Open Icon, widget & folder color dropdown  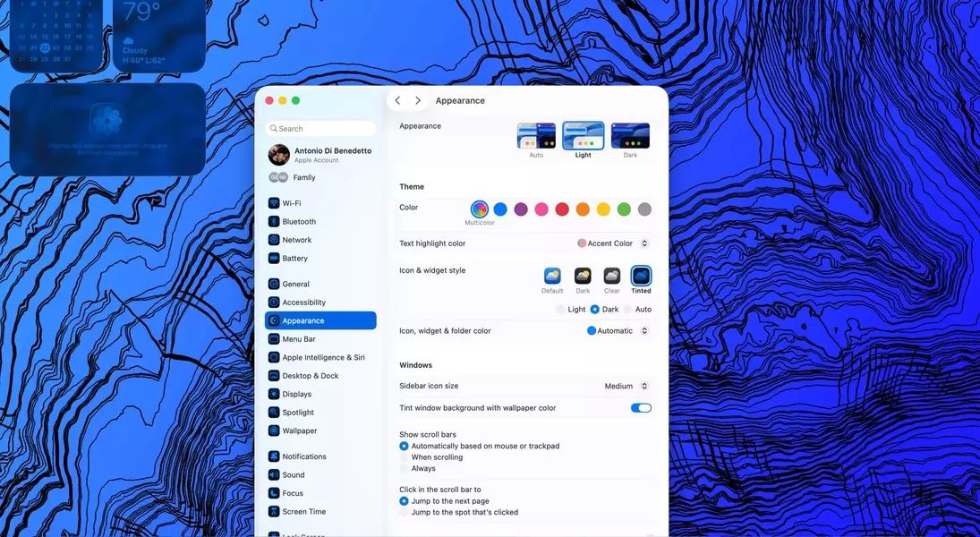point(618,331)
